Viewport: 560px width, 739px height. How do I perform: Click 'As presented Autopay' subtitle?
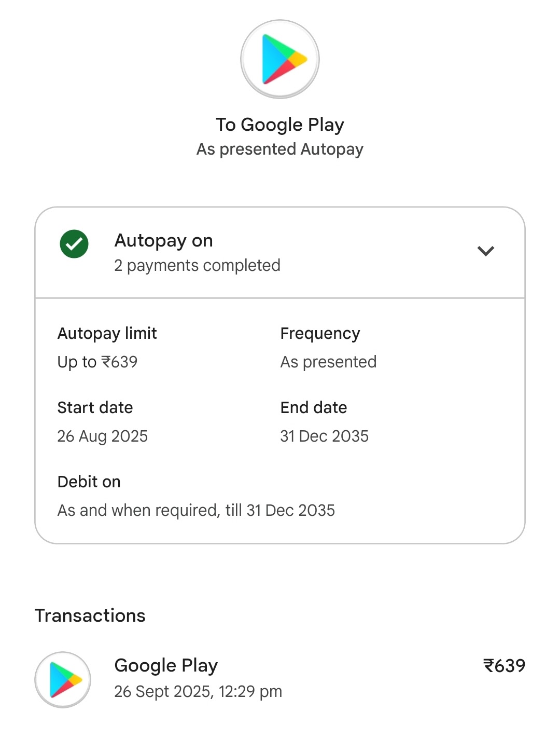tap(280, 149)
